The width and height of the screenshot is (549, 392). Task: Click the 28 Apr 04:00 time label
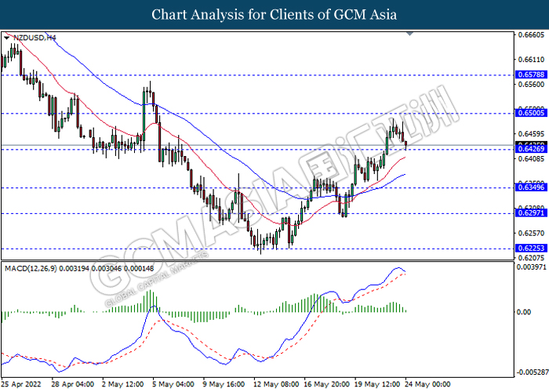[72, 384]
